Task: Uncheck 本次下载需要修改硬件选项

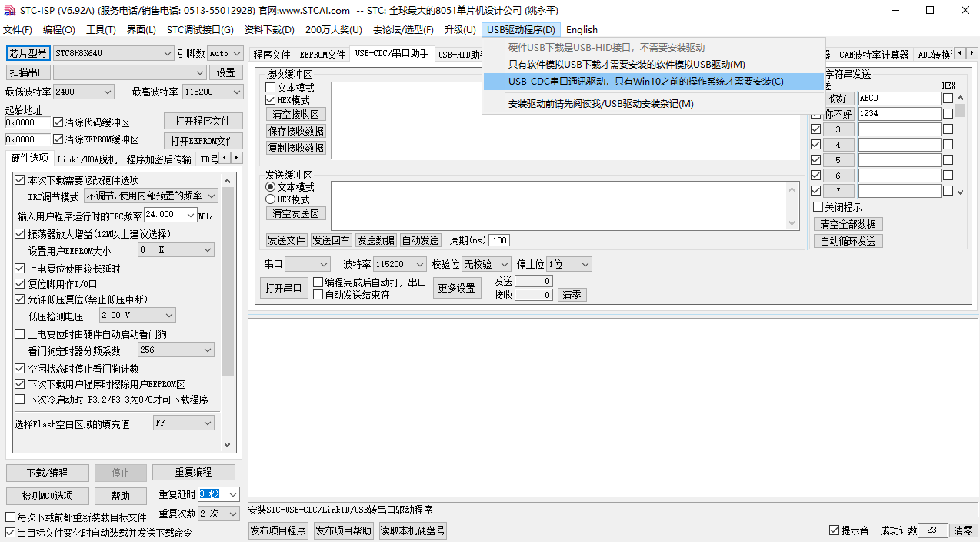Action: point(20,180)
